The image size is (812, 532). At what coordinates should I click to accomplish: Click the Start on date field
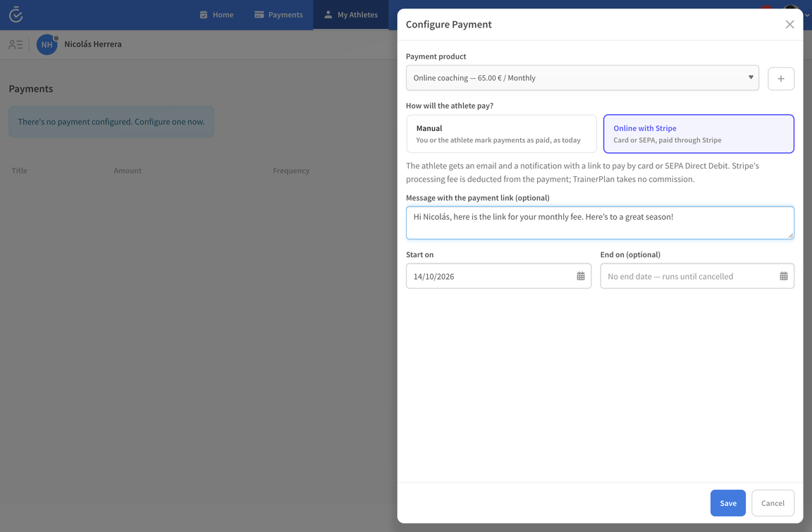point(499,276)
